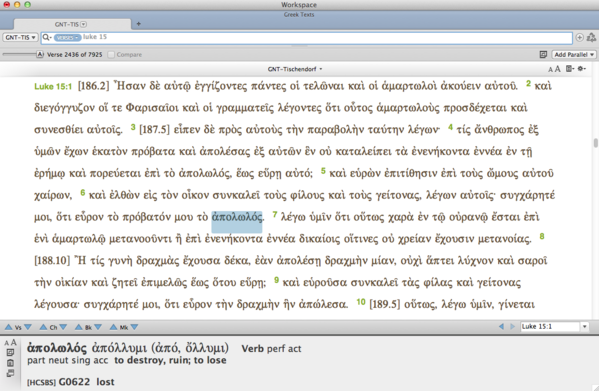This screenshot has height=391, width=599.
Task: Open the GNT-TIS module dropdown
Action: coord(20,37)
